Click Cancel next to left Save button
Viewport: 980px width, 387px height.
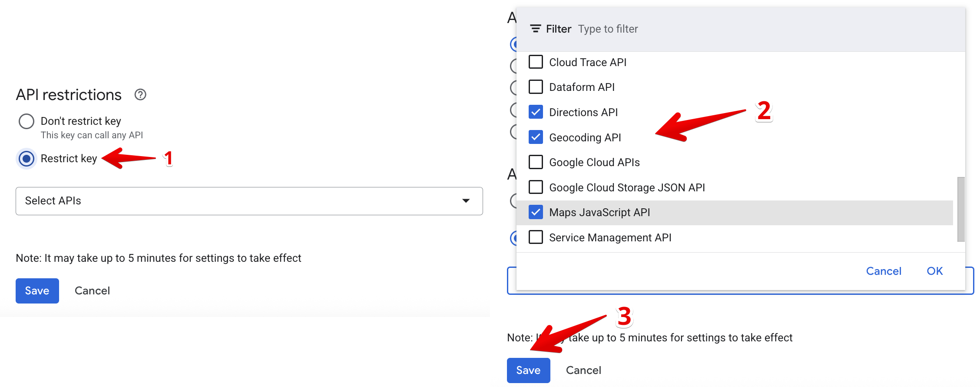coord(92,291)
